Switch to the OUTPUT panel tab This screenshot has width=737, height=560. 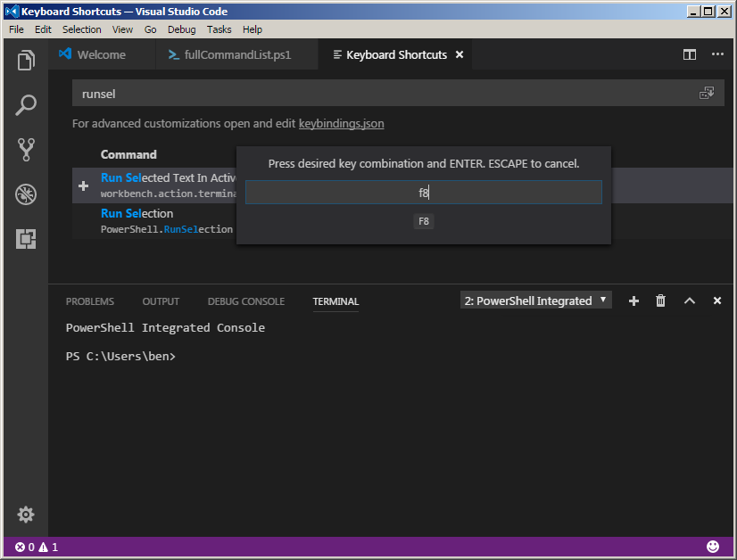click(x=161, y=301)
